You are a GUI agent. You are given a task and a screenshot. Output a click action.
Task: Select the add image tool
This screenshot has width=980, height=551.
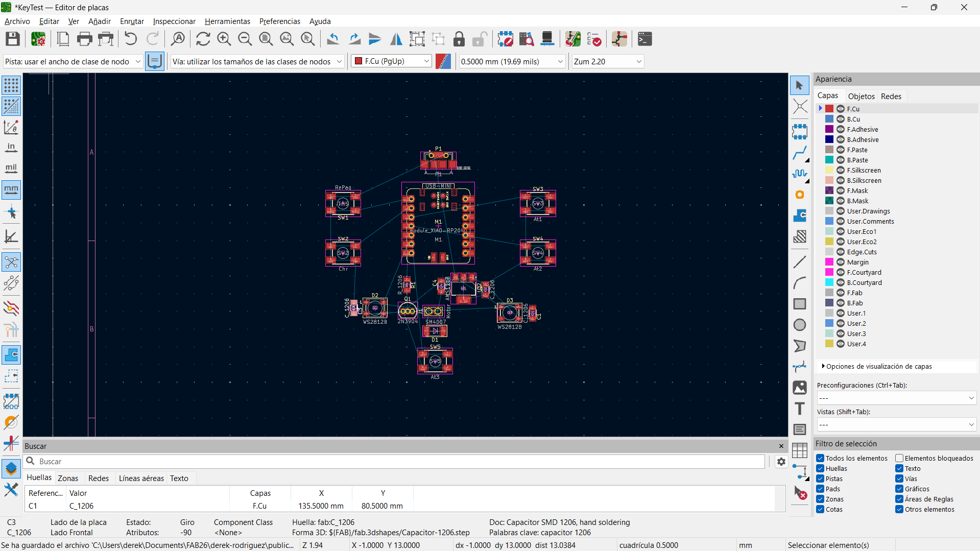click(800, 388)
